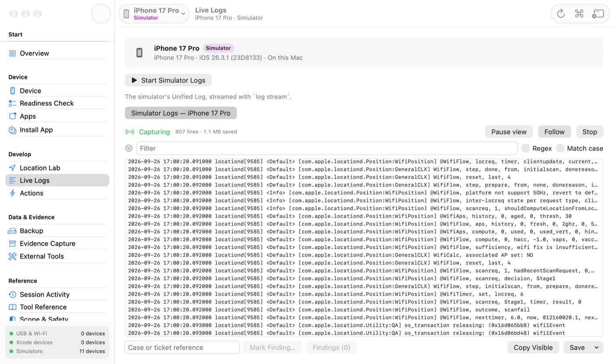The image size is (614, 364).
Task: Open the Actions page
Action: (57, 193)
